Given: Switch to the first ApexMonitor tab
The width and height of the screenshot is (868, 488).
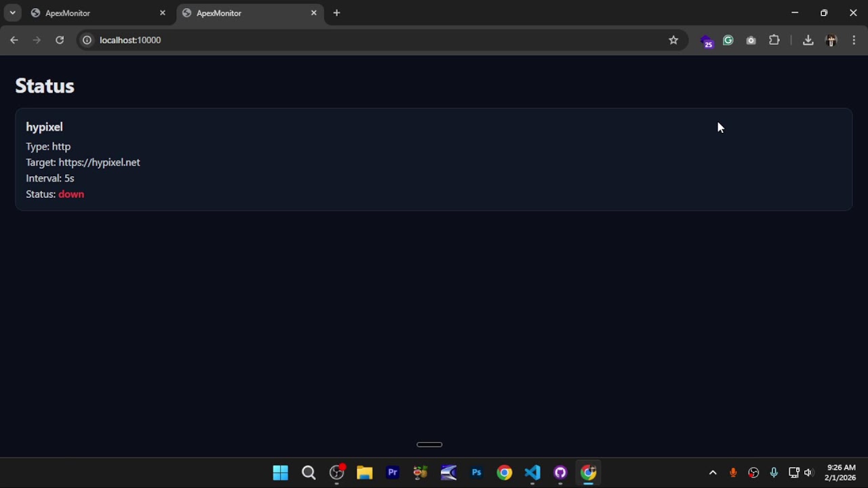Looking at the screenshot, I should [x=98, y=13].
